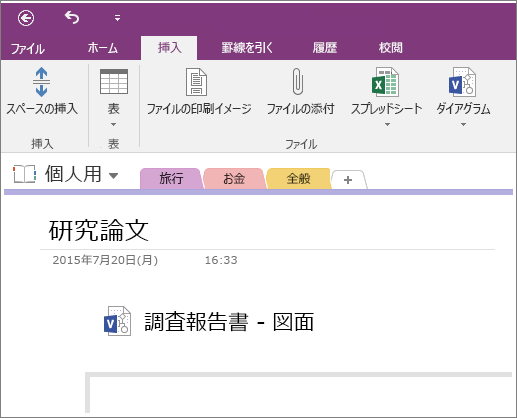Open the 校閲 ribbon tab
The height and width of the screenshot is (418, 517).
(390, 48)
